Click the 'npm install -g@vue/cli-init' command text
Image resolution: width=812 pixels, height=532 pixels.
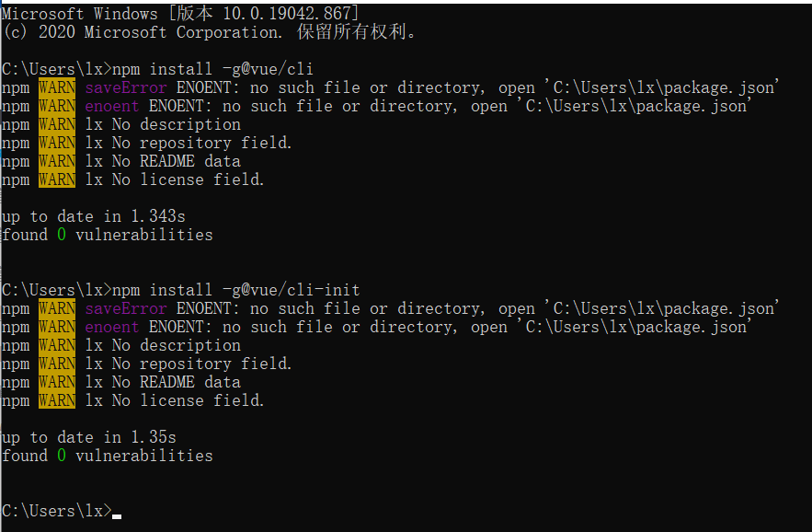(235, 290)
